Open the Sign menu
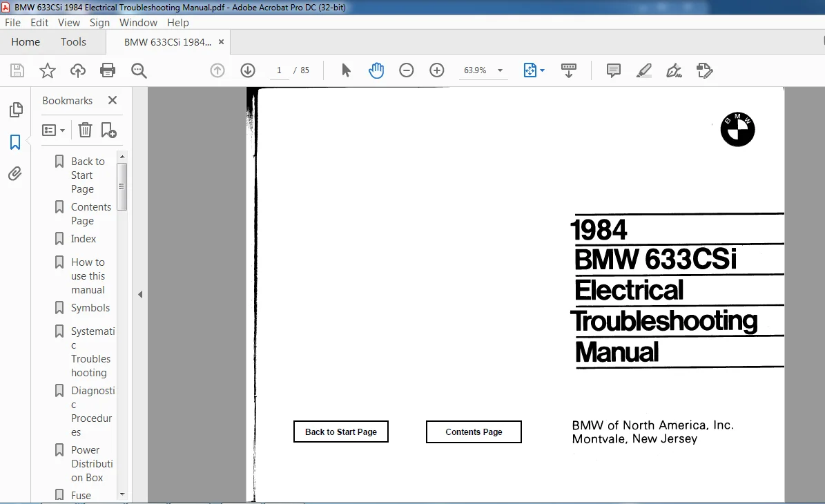This screenshot has height=504, width=825. click(x=99, y=23)
